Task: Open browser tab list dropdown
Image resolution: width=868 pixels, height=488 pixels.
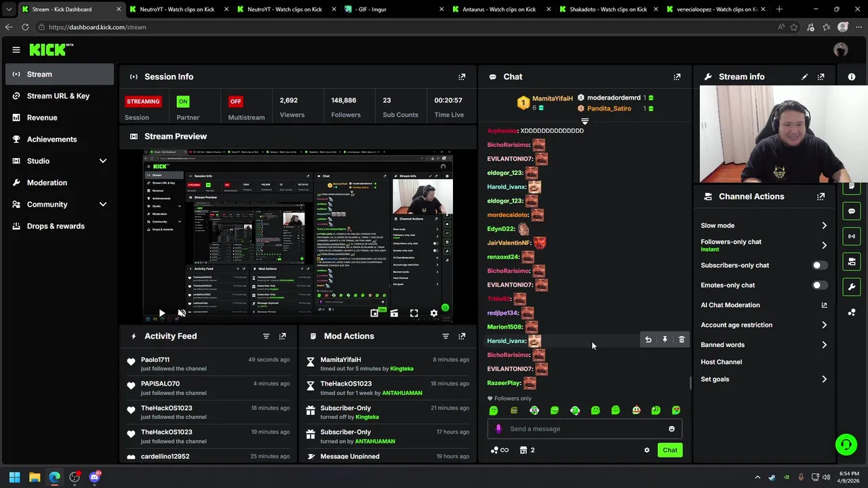Action: tap(9, 9)
